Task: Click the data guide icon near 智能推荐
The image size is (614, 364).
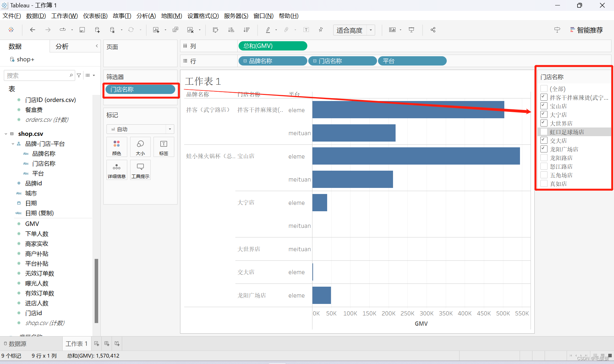Action: tap(557, 30)
